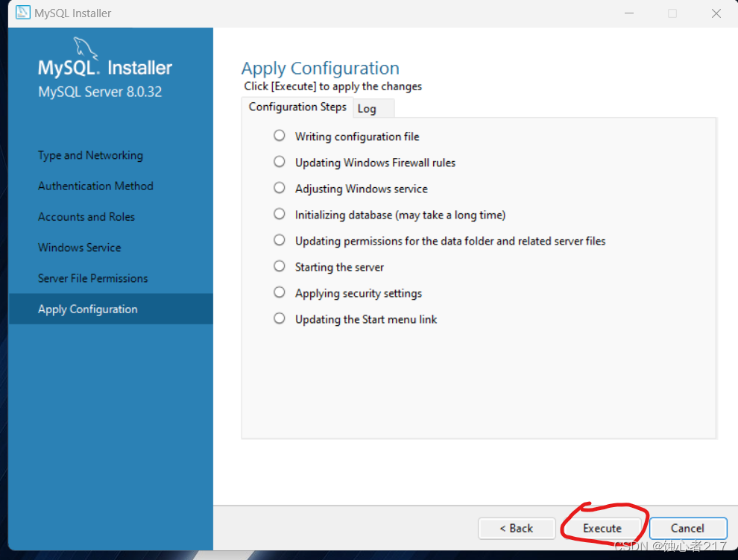Select the Applying security settings indicator
Screen dimensions: 738x560
279,292
